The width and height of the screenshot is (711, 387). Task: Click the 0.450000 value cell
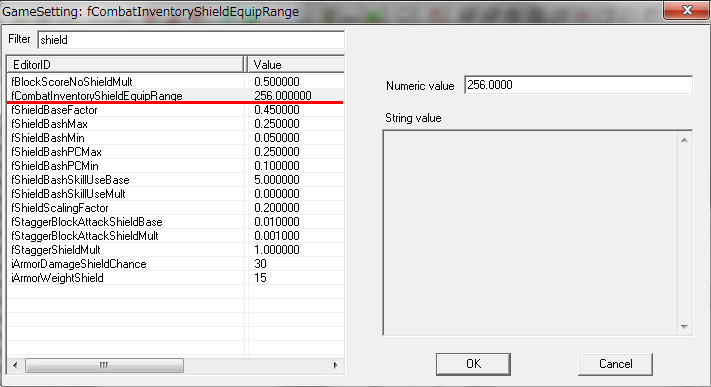277,110
